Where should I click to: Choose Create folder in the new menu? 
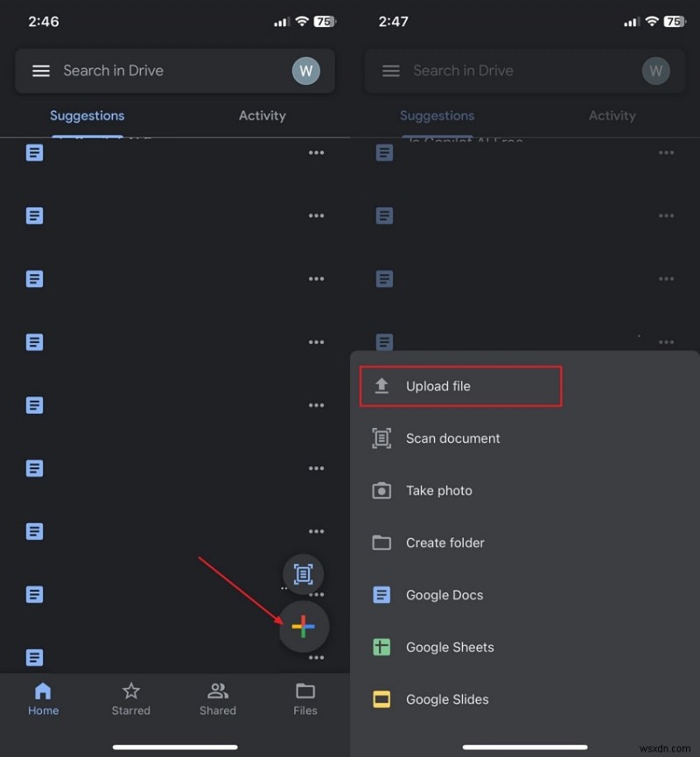coord(525,543)
